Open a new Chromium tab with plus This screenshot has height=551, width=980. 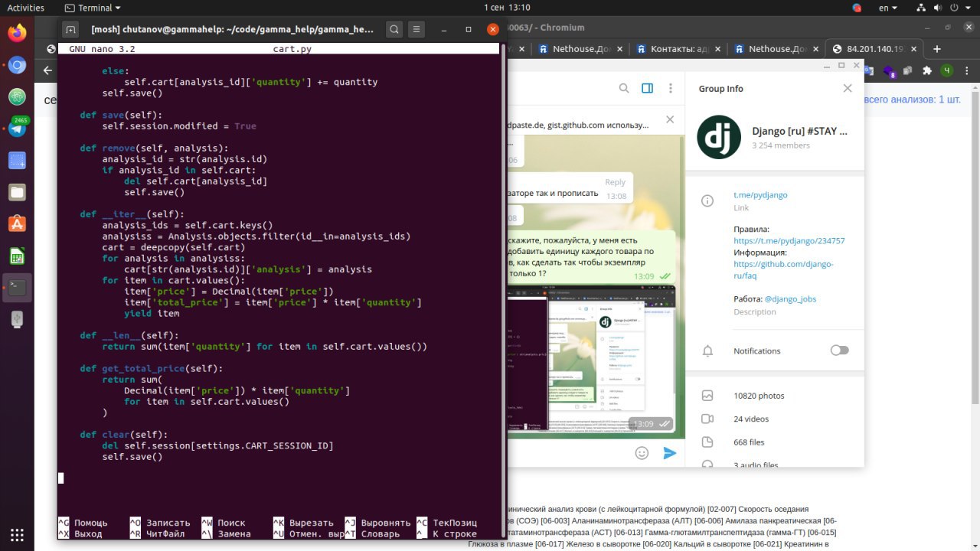(x=936, y=49)
